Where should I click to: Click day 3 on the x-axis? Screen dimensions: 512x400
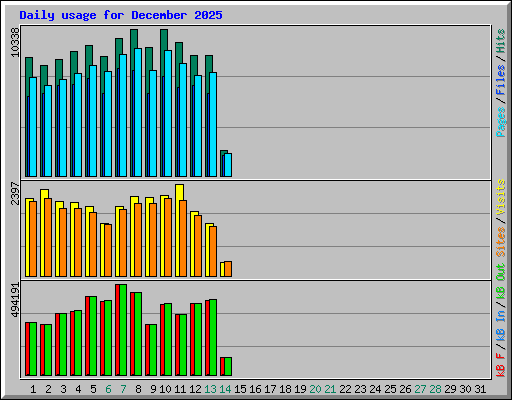point(63,389)
